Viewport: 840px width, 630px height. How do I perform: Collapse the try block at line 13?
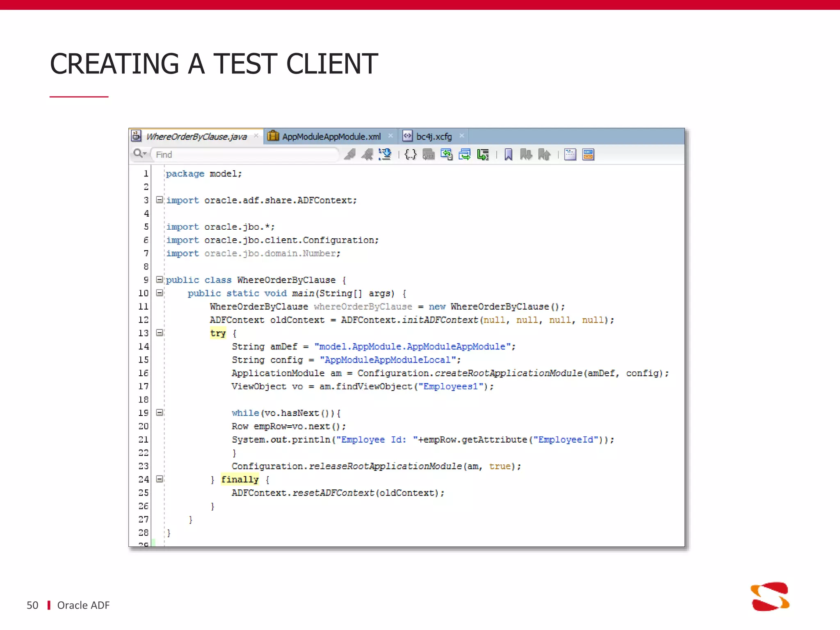(x=160, y=333)
